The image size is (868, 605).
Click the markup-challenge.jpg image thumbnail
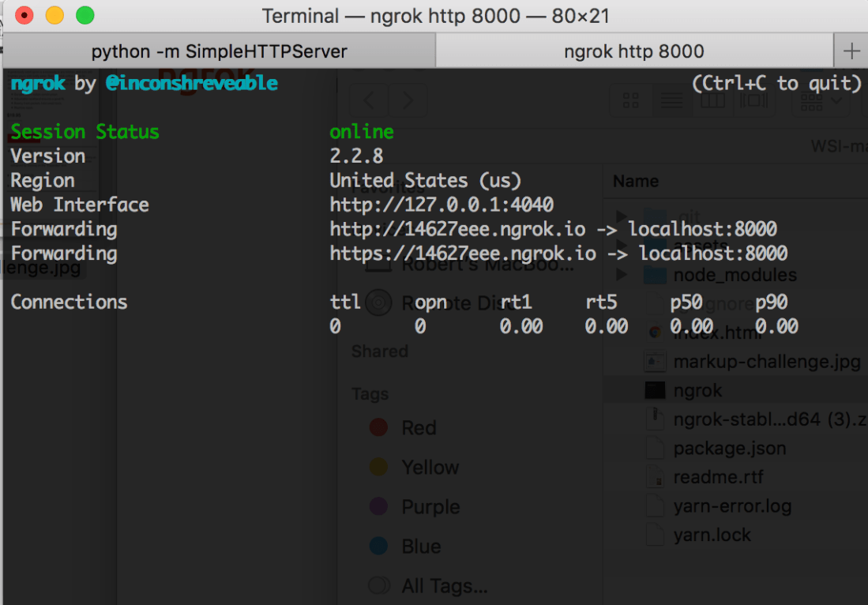click(655, 362)
